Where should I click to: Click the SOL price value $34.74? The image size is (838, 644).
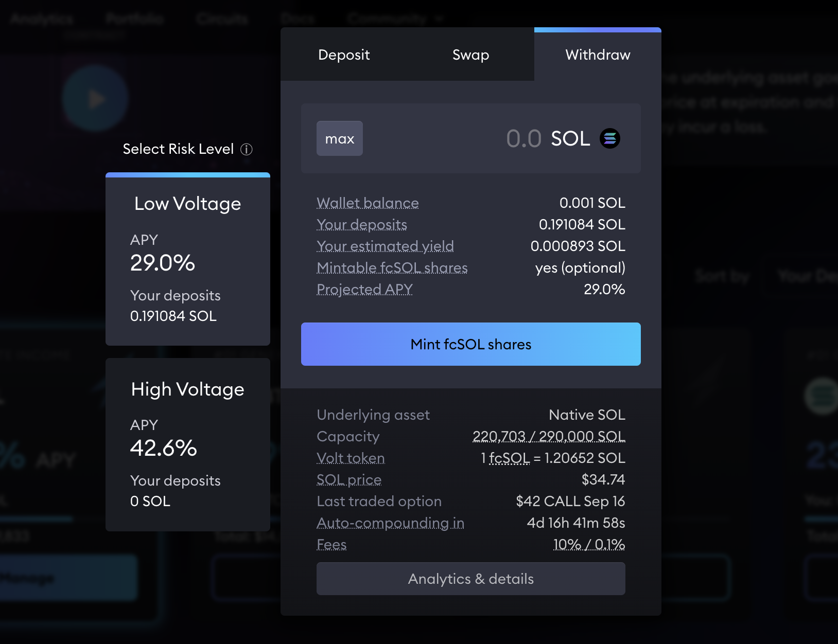[x=603, y=479]
